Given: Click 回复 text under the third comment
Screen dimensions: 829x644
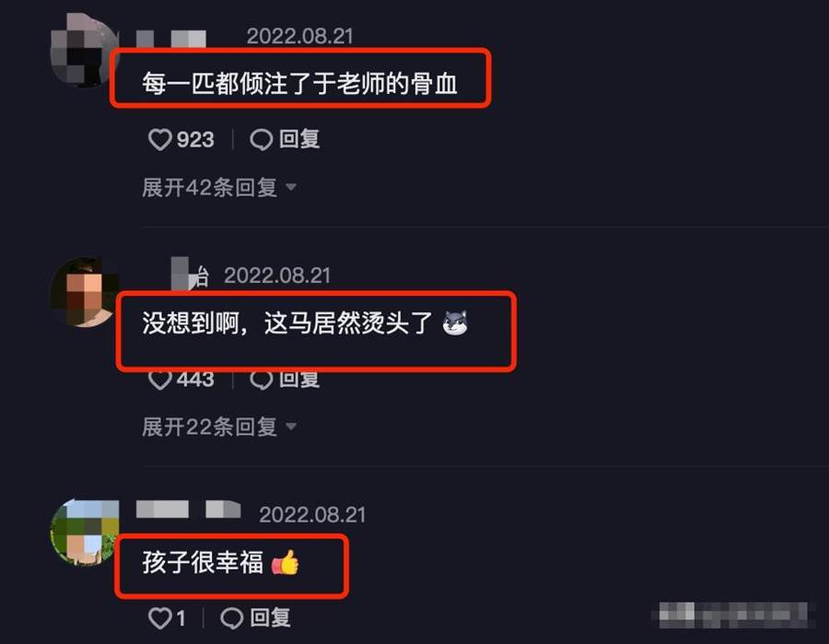Looking at the screenshot, I should pos(270,617).
